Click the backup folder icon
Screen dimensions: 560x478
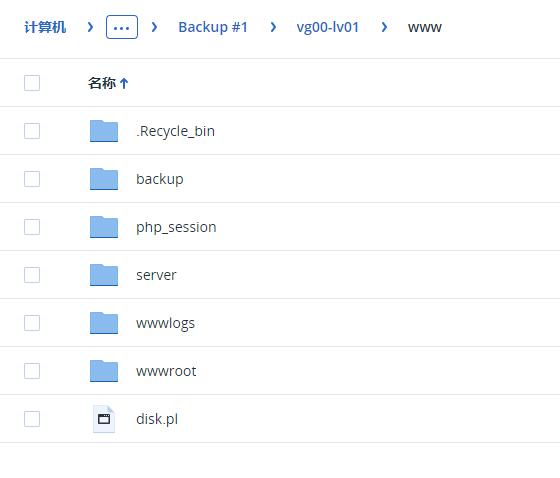[104, 179]
